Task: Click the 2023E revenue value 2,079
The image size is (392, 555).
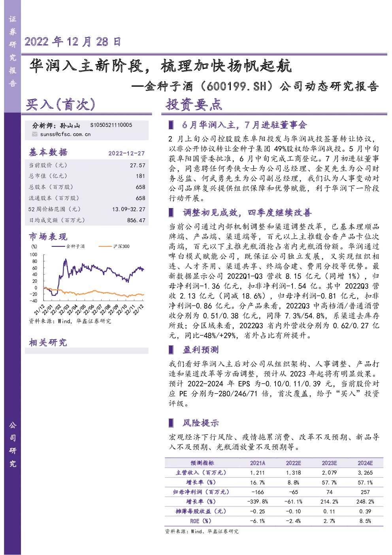Action: click(330, 473)
